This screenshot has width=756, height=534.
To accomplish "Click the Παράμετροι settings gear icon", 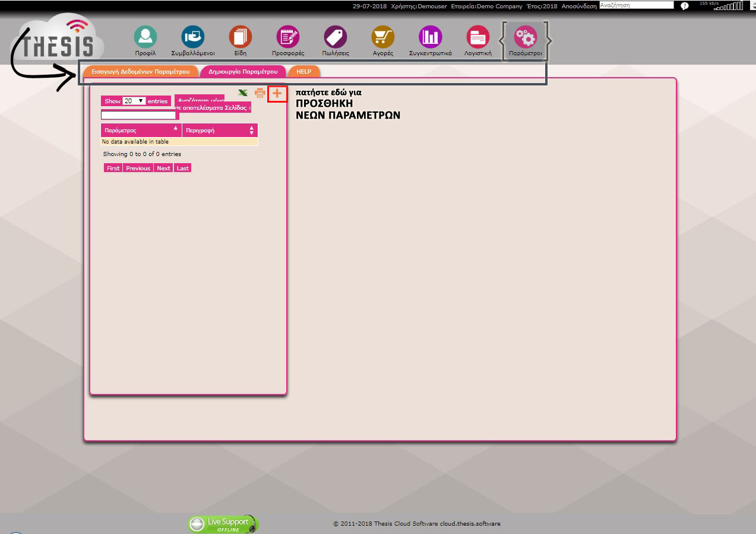I will click(526, 38).
